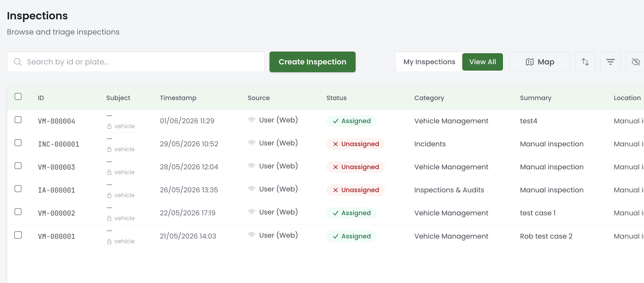
Task: Open inspection ID VM-000002
Action: 56,213
